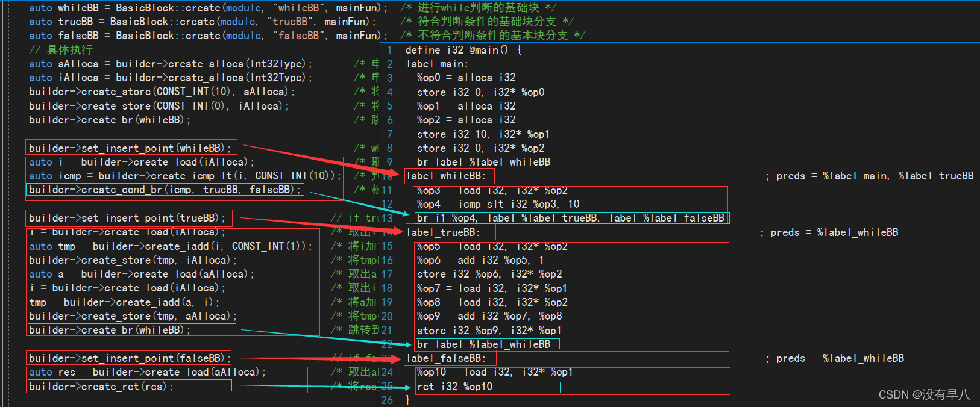Click the 'label_falseBB:' label line
980x407 pixels.
[445, 358]
